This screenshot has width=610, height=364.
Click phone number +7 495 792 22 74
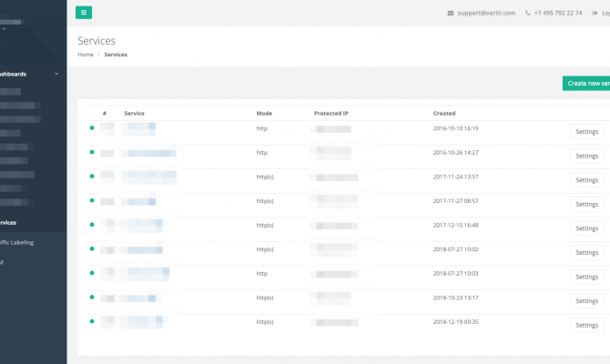pos(558,13)
